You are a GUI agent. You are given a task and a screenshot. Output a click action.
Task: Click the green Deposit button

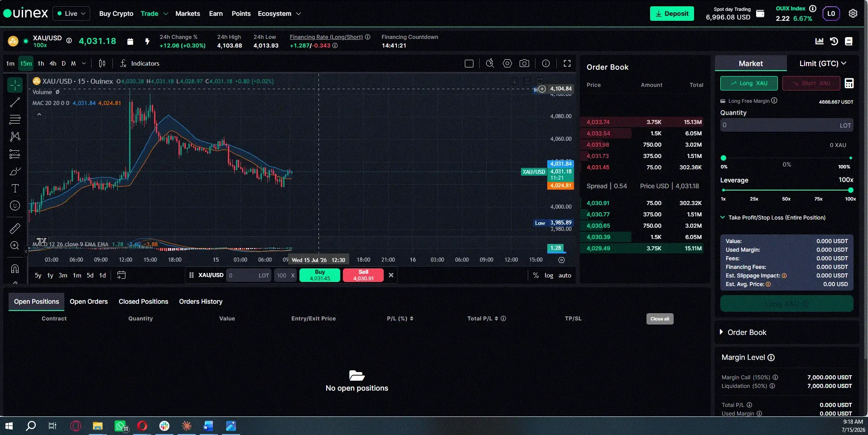(672, 14)
